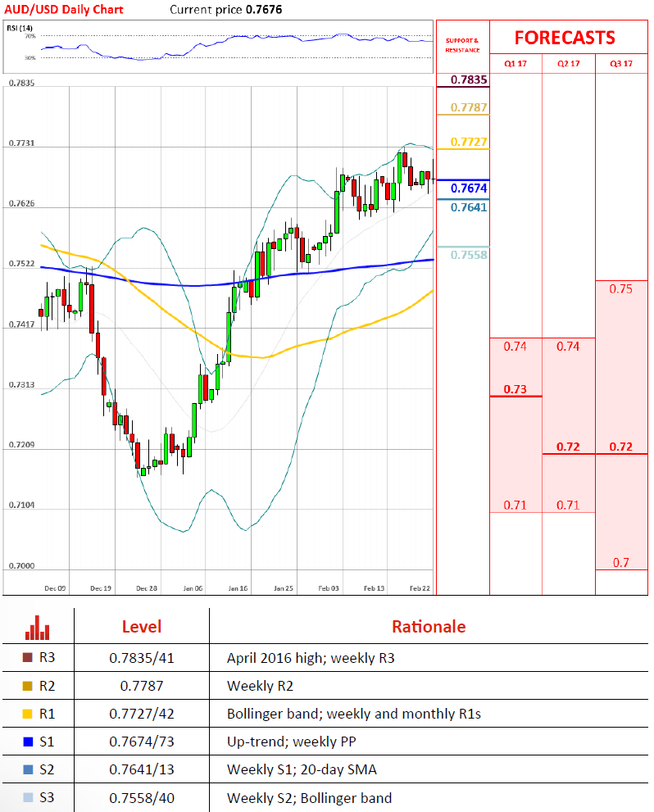Click the 0.7313 price axis label

tap(22, 385)
